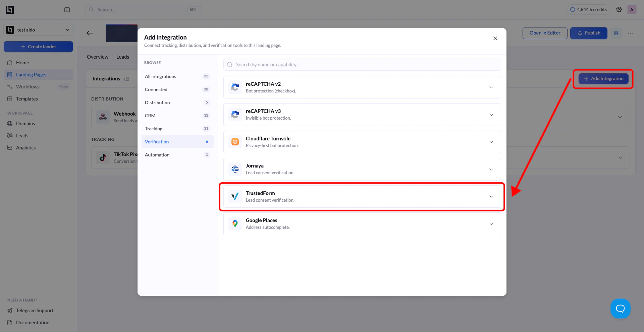Switch to the Overview tab

[x=98, y=57]
